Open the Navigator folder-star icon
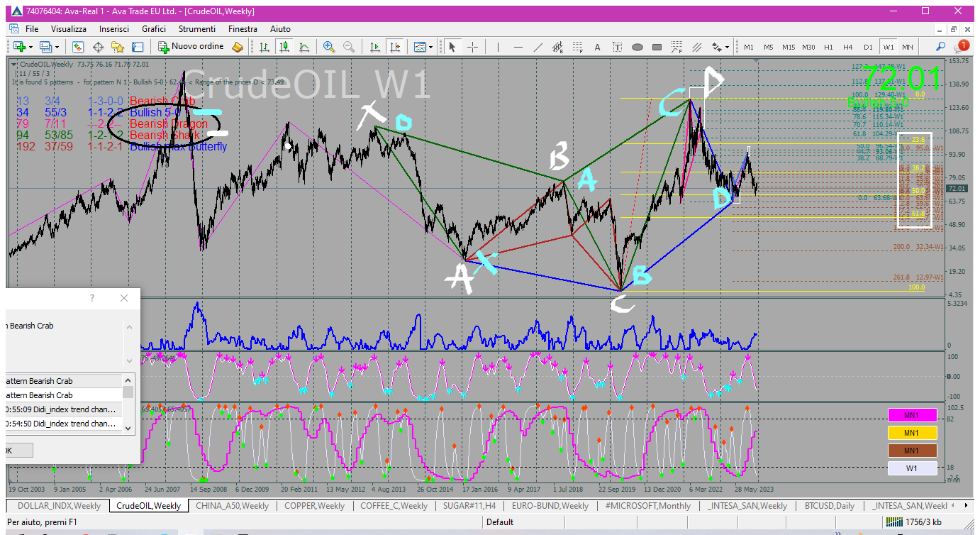The image size is (980, 535). coord(118,47)
